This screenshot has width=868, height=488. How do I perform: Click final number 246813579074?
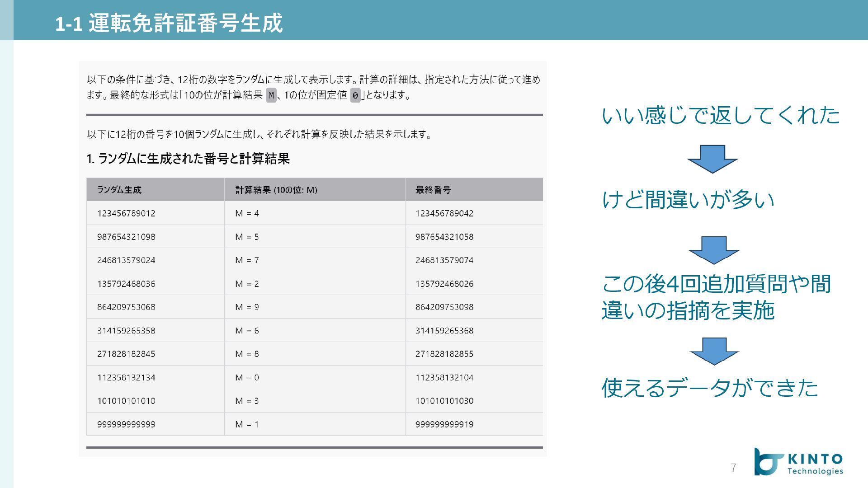[x=444, y=260]
